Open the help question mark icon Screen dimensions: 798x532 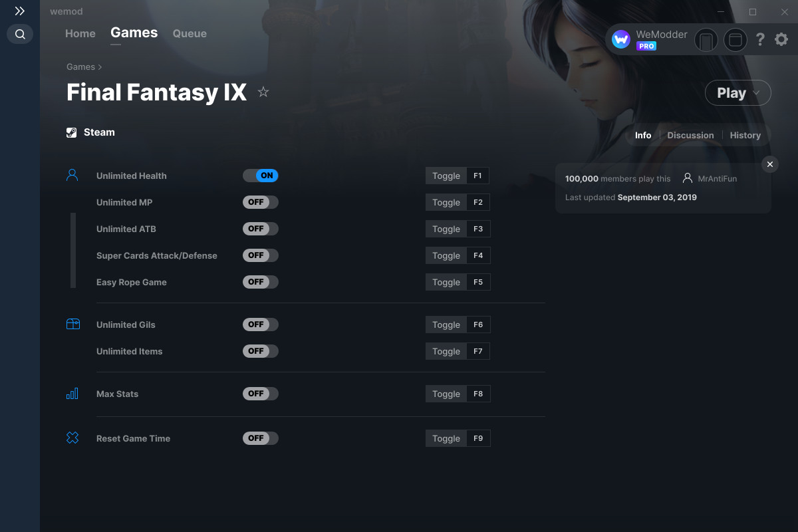pos(760,40)
